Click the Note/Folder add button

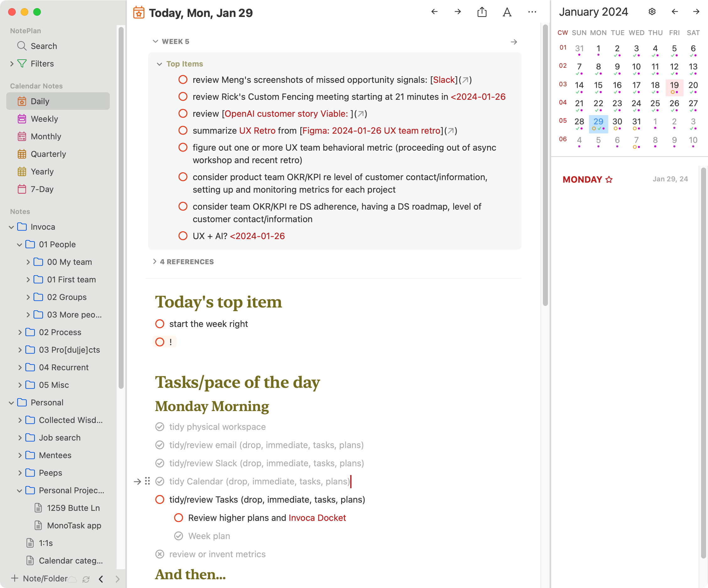(x=40, y=579)
